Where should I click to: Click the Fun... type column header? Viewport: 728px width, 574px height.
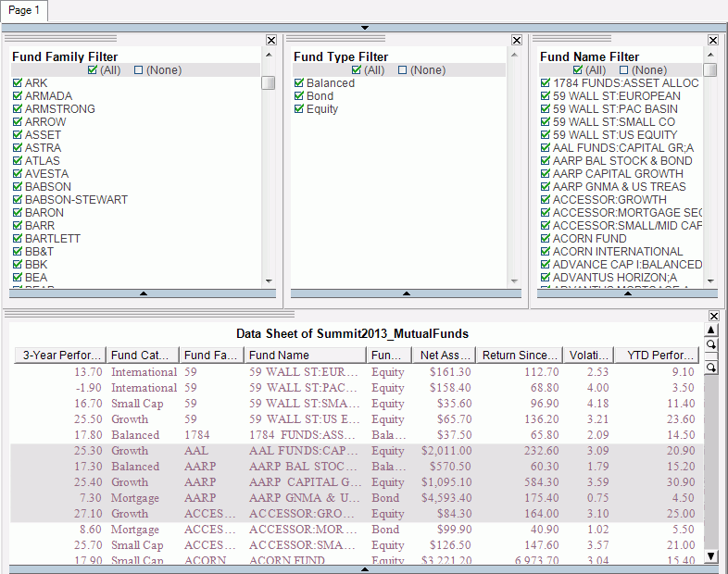tap(390, 355)
